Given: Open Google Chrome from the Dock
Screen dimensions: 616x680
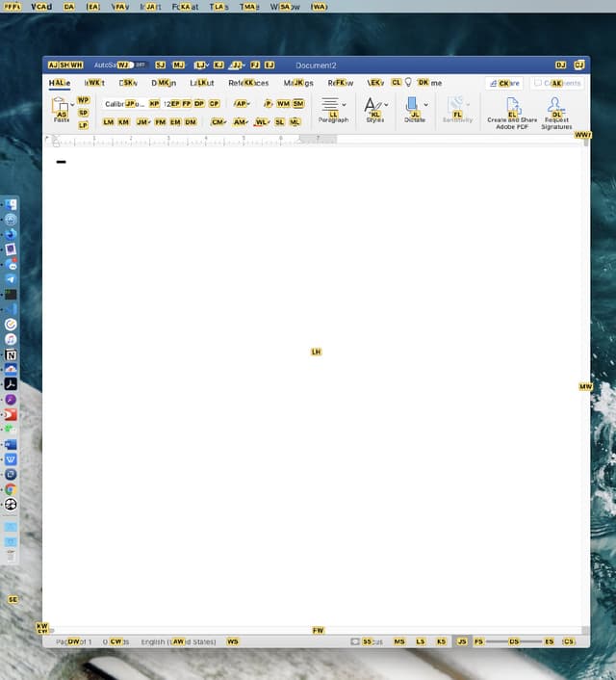Looking at the screenshot, I should pos(11,489).
